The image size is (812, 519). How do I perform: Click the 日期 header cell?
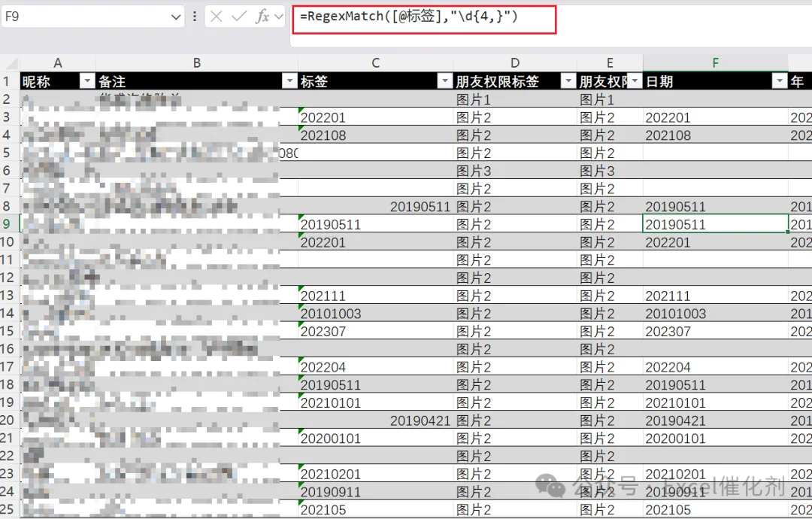coord(715,81)
